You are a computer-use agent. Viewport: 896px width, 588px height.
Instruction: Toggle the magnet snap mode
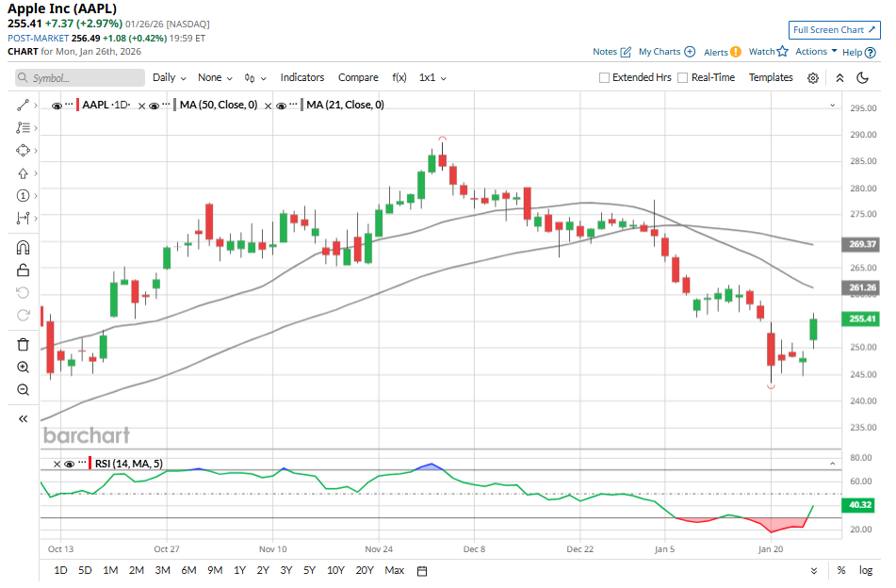[23, 248]
